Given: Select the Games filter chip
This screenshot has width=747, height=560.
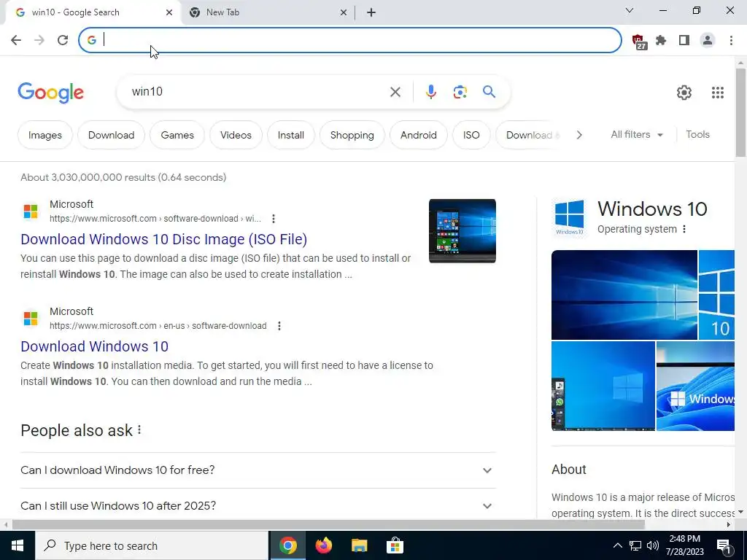Looking at the screenshot, I should point(177,135).
